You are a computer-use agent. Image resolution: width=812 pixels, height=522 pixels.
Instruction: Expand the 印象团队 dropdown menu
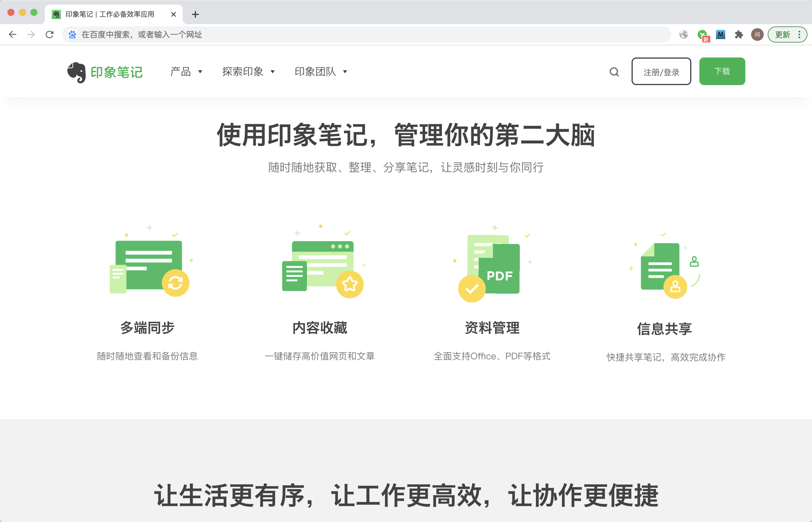coord(320,72)
